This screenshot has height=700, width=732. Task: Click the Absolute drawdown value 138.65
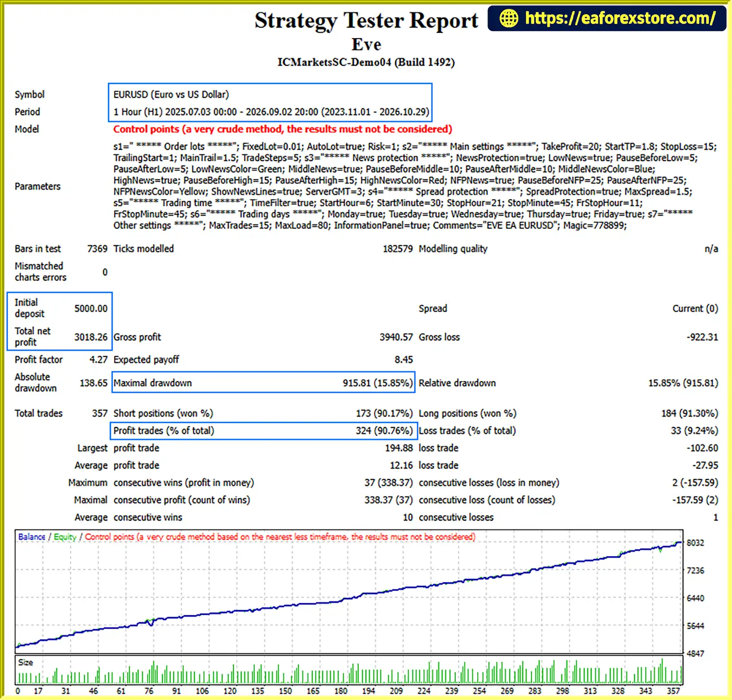pyautogui.click(x=93, y=383)
